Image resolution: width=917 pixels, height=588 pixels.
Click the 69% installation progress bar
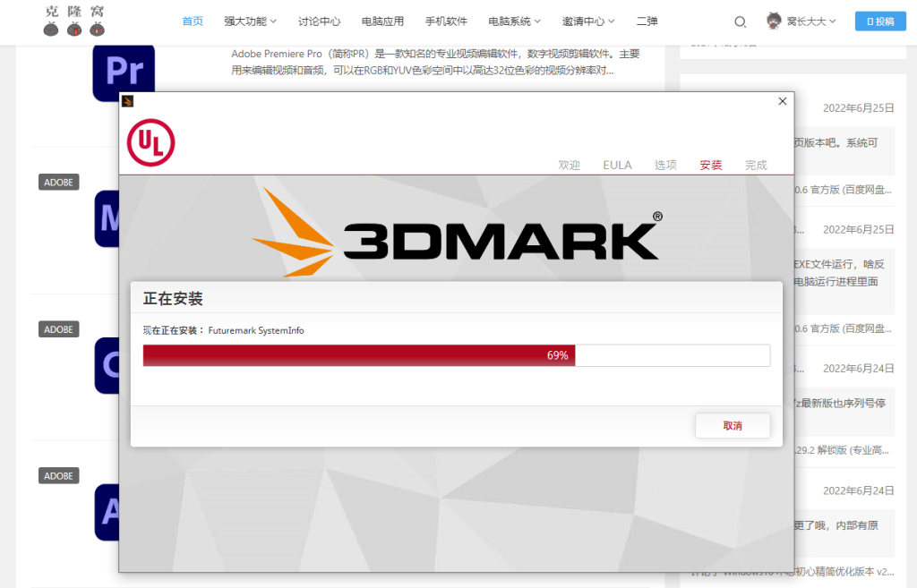pyautogui.click(x=456, y=355)
